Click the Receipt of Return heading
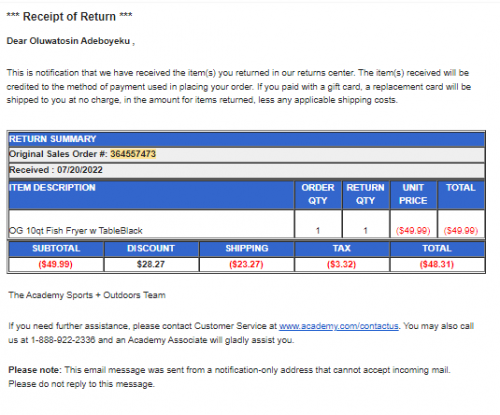500x415 pixels. coord(69,16)
